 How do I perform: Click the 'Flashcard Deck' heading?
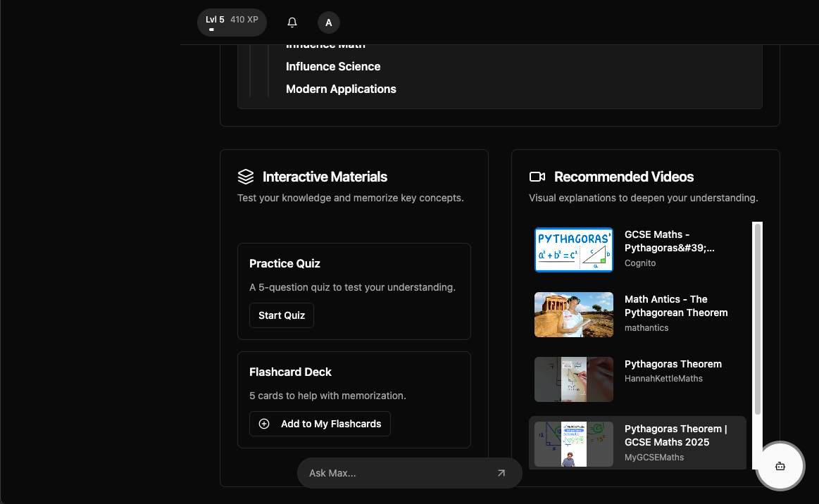pyautogui.click(x=290, y=372)
